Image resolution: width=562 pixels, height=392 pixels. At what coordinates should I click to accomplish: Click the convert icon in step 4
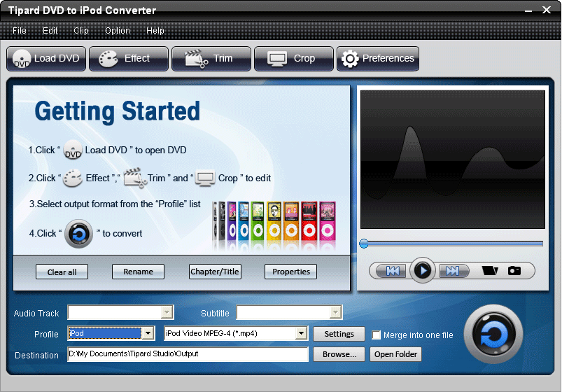click(79, 234)
